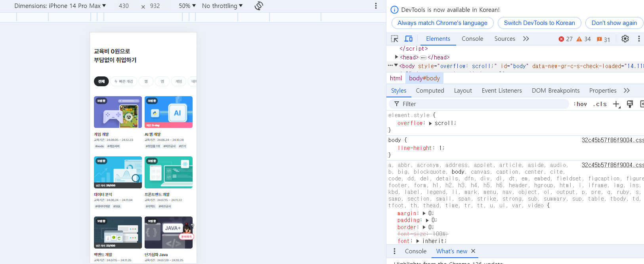644x264 pixels.
Task: Select the Styles sidebar tab
Action: (x=399, y=91)
